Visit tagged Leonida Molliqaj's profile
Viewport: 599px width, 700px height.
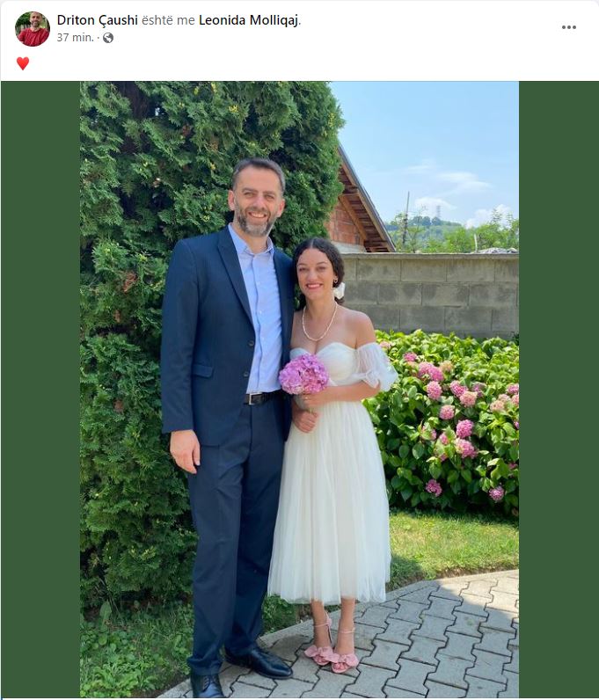[248, 20]
